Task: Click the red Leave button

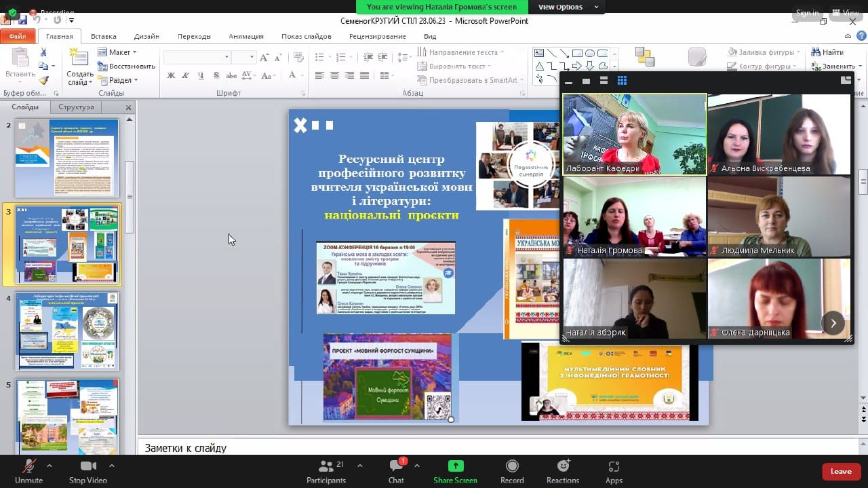Action: pos(841,471)
